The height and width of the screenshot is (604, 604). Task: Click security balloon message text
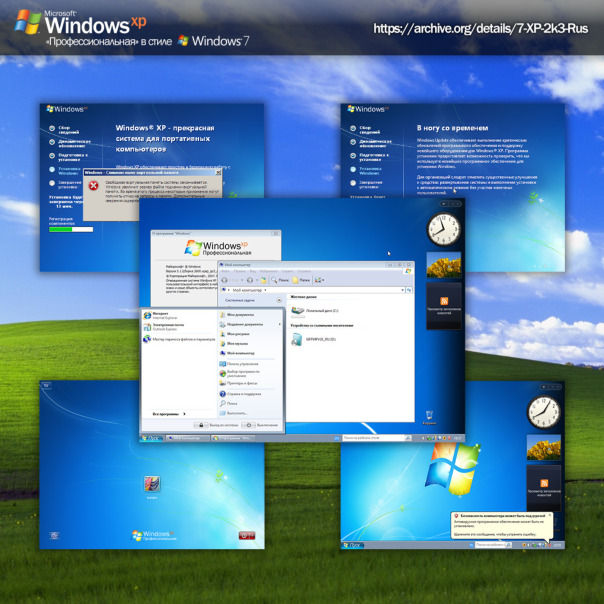(x=500, y=528)
